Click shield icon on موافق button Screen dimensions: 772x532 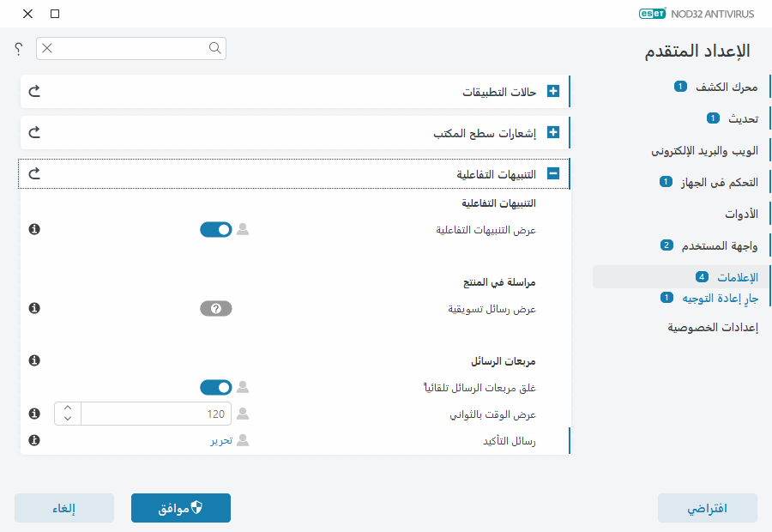196,507
